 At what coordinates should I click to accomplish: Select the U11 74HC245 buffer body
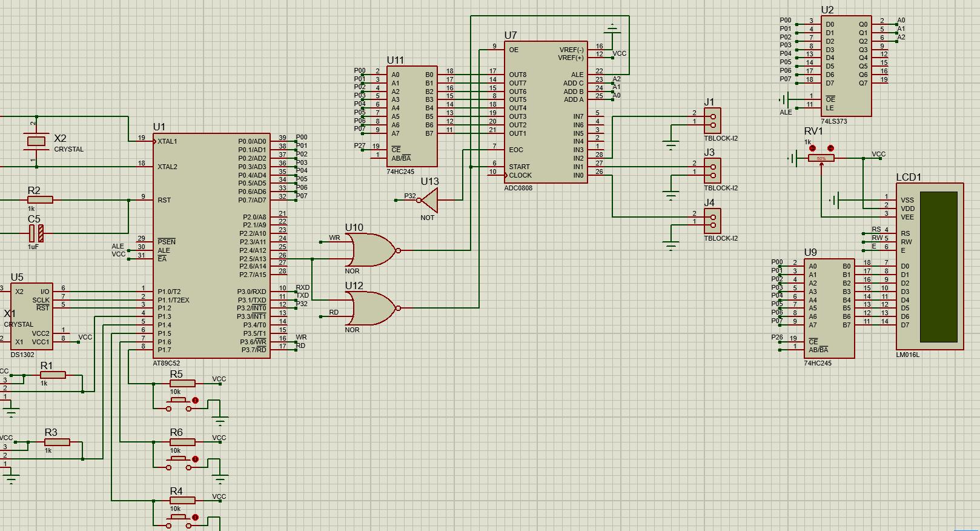412,116
